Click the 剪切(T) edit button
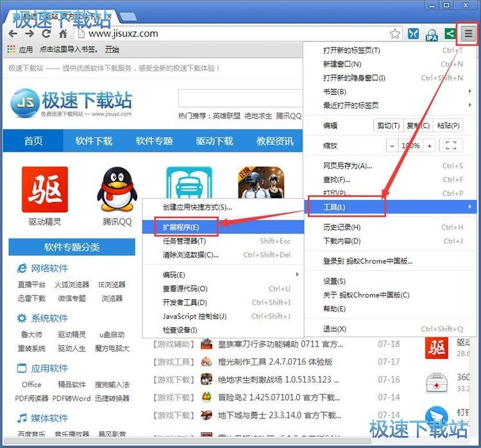The image size is (481, 448). 388,126
